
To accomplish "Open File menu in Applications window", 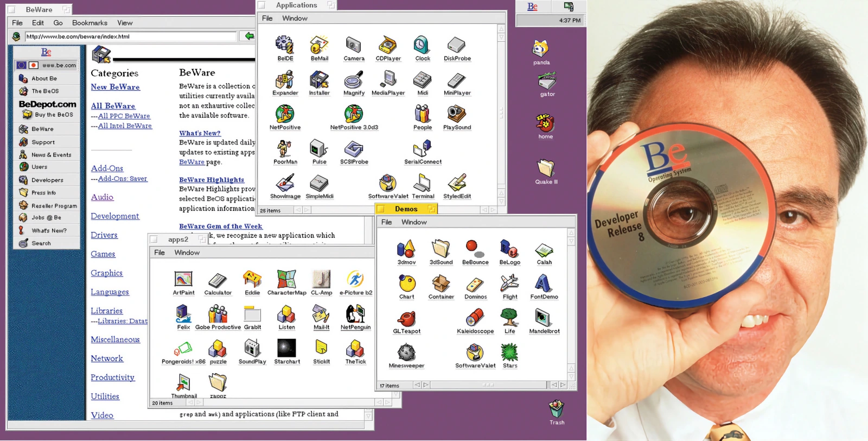I will coord(267,18).
